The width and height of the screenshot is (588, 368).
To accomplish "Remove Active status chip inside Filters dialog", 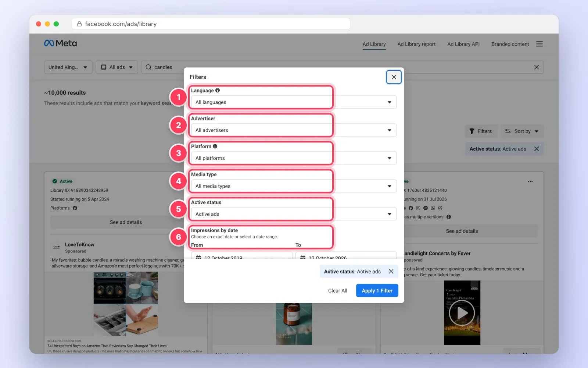I will pyautogui.click(x=391, y=272).
